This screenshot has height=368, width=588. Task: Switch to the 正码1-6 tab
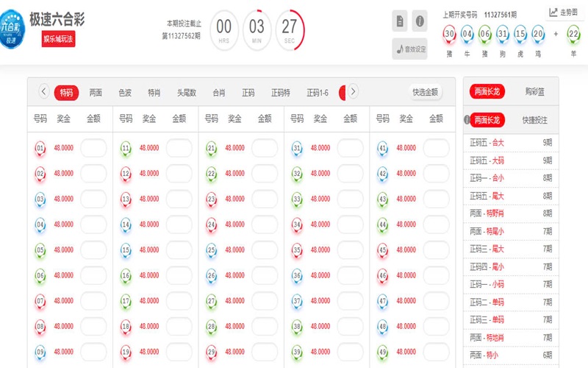[x=318, y=93]
